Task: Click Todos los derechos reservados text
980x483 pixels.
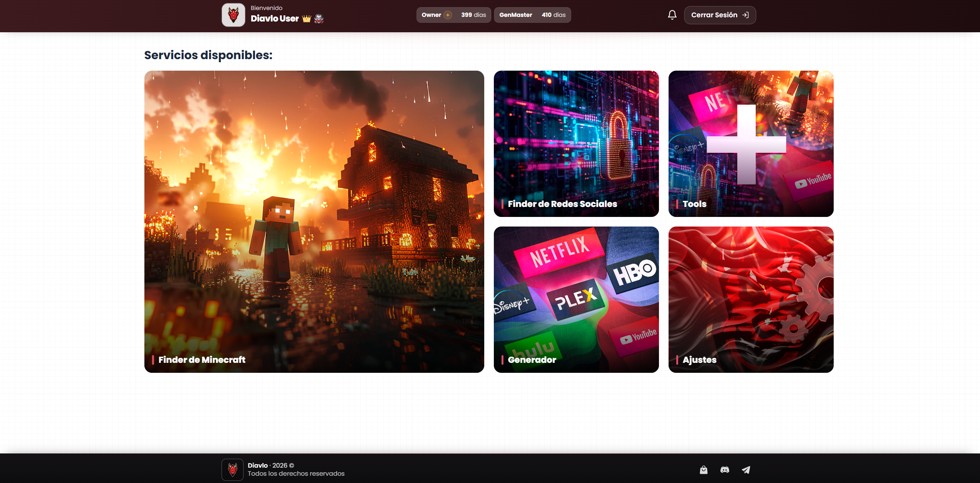Action: (296, 473)
